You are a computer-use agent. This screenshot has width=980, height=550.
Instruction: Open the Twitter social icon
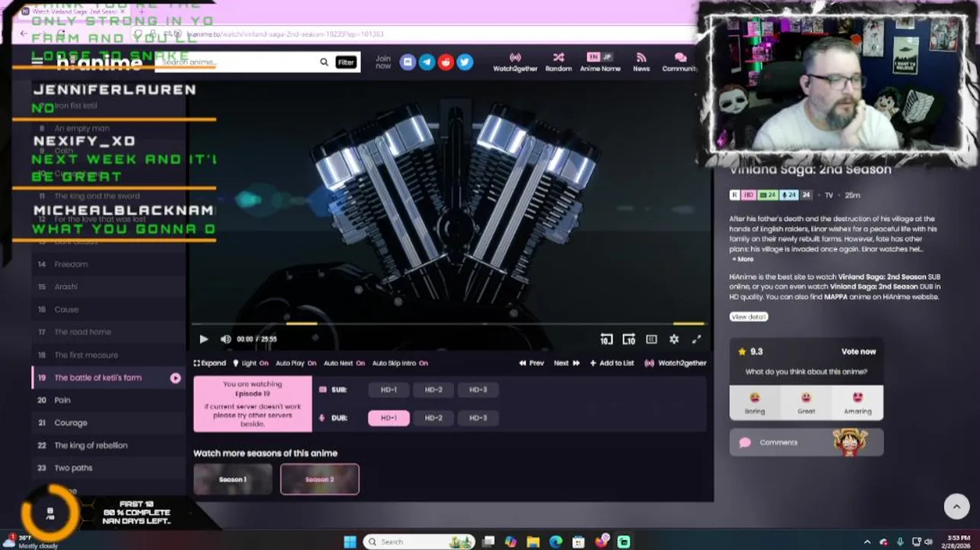[x=465, y=62]
